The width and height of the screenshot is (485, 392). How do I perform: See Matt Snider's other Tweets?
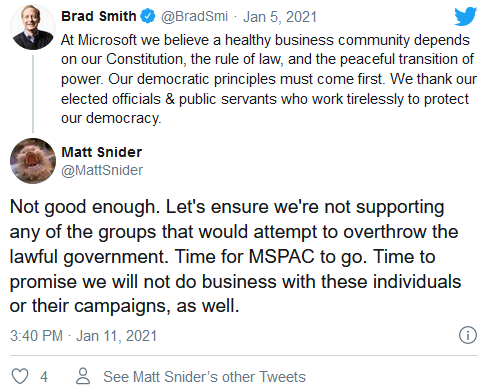click(x=204, y=377)
